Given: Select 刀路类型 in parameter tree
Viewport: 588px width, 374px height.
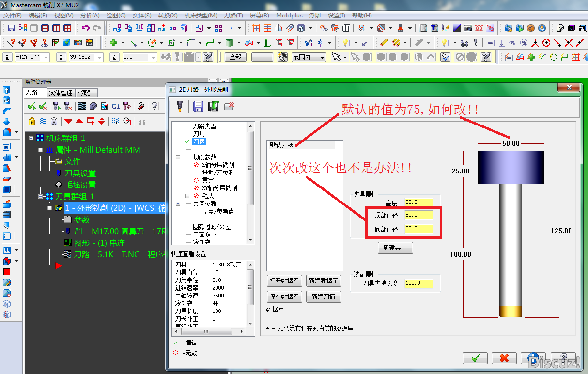Looking at the screenshot, I should tap(204, 126).
